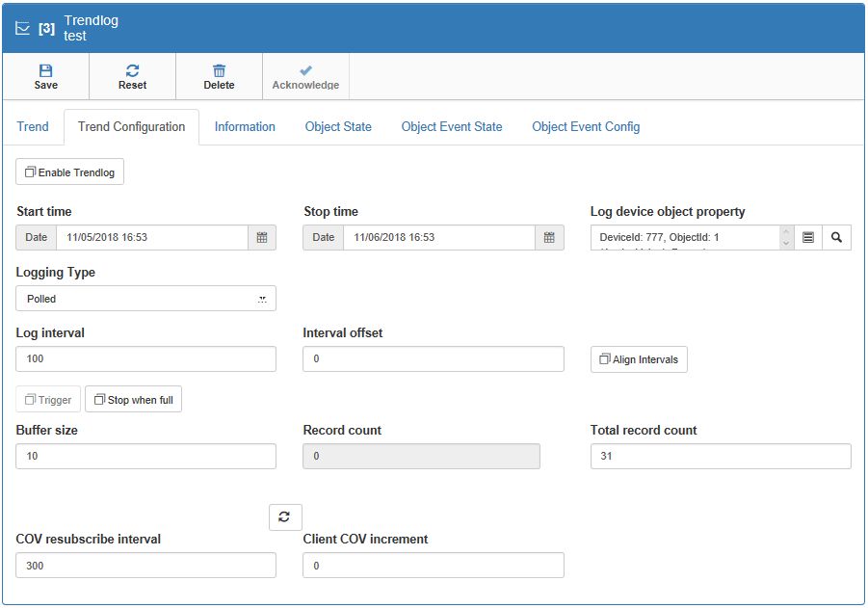This screenshot has height=608, width=868.
Task: Open the Object Event State tab
Action: (451, 127)
